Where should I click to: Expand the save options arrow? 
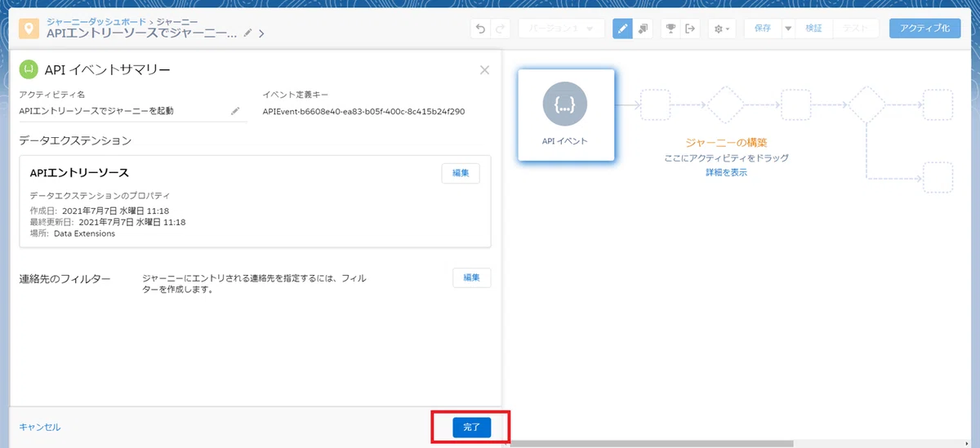[x=788, y=29]
